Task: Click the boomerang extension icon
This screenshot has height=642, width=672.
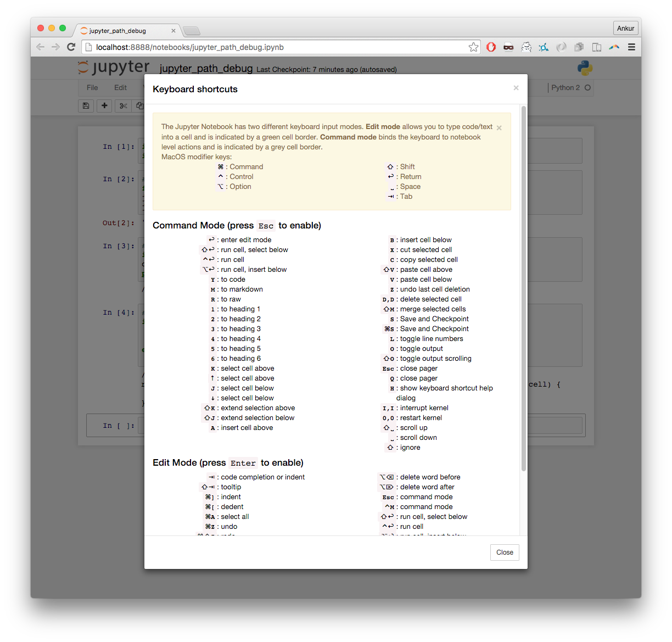Action: tap(614, 47)
